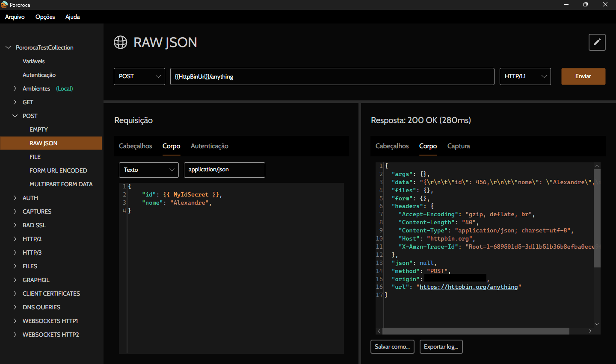The width and height of the screenshot is (616, 364).
Task: Click the request URL input field
Action: [332, 76]
